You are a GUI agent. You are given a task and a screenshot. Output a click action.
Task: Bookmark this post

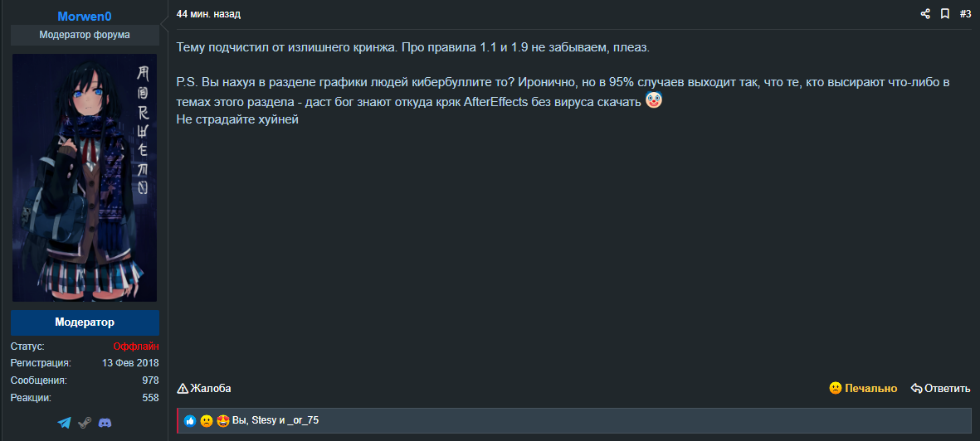point(944,14)
